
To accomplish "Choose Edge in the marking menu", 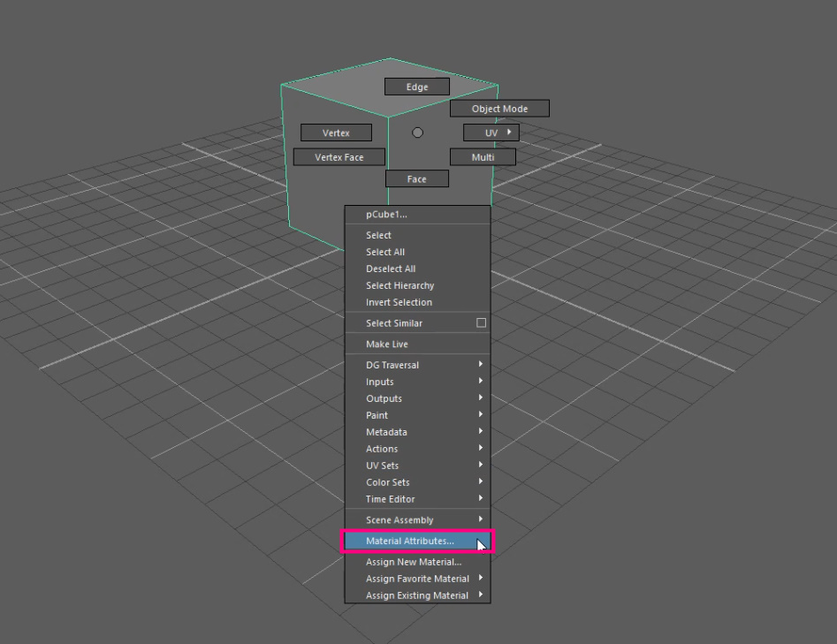I will pyautogui.click(x=417, y=87).
